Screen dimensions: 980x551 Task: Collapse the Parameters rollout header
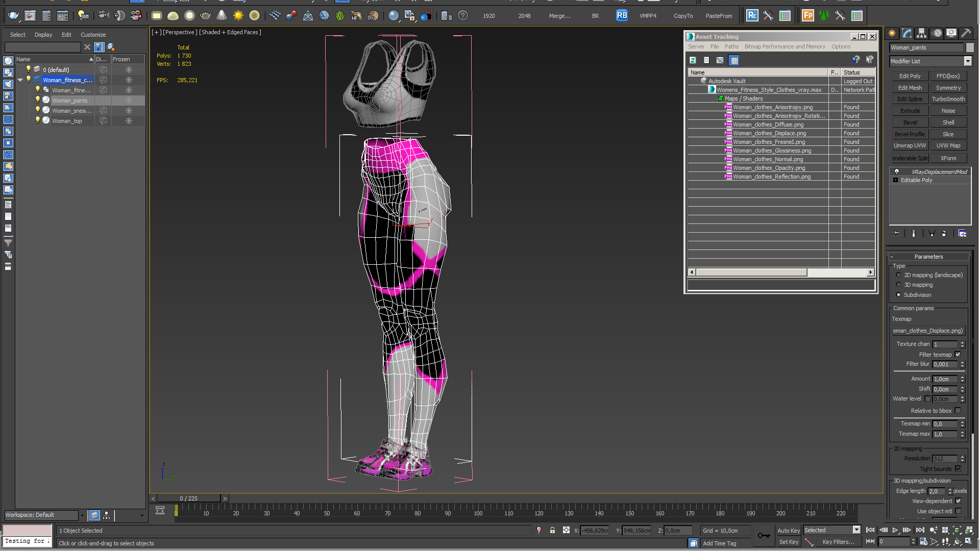928,257
